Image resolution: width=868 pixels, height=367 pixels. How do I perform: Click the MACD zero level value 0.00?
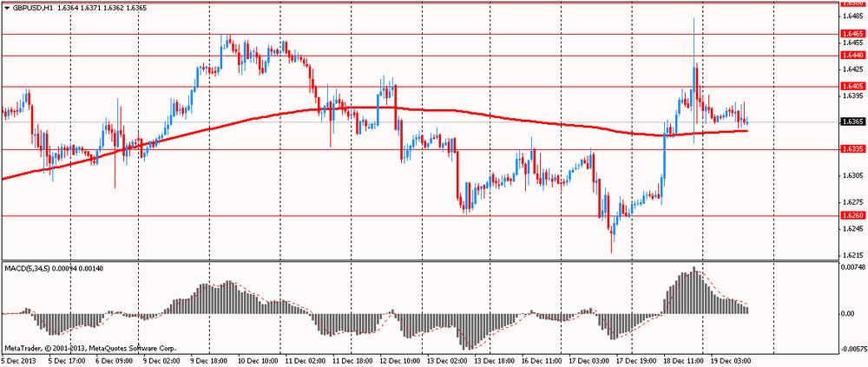(847, 314)
